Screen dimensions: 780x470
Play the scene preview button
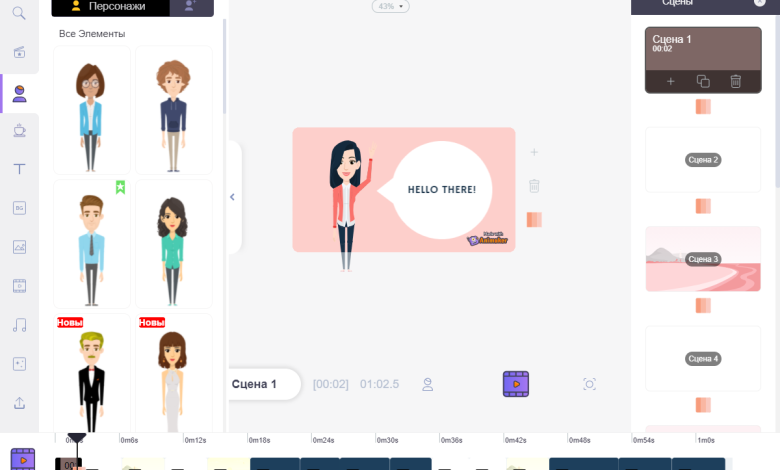click(x=516, y=383)
